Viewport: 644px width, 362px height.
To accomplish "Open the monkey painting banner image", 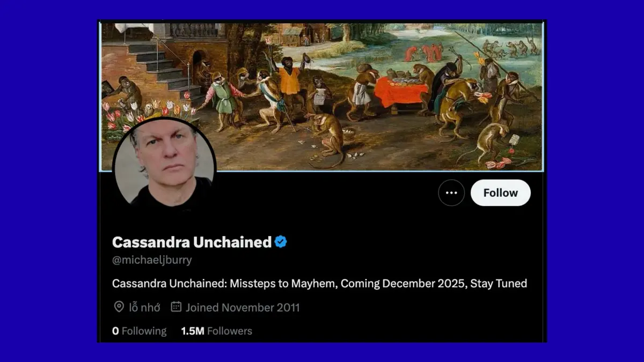I will [x=322, y=97].
